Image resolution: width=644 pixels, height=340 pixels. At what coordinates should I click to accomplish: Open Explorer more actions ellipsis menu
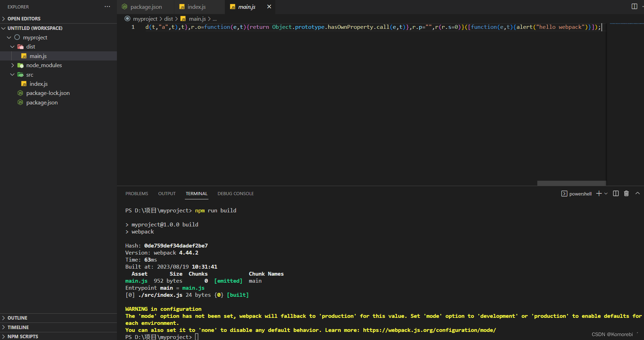click(x=107, y=7)
